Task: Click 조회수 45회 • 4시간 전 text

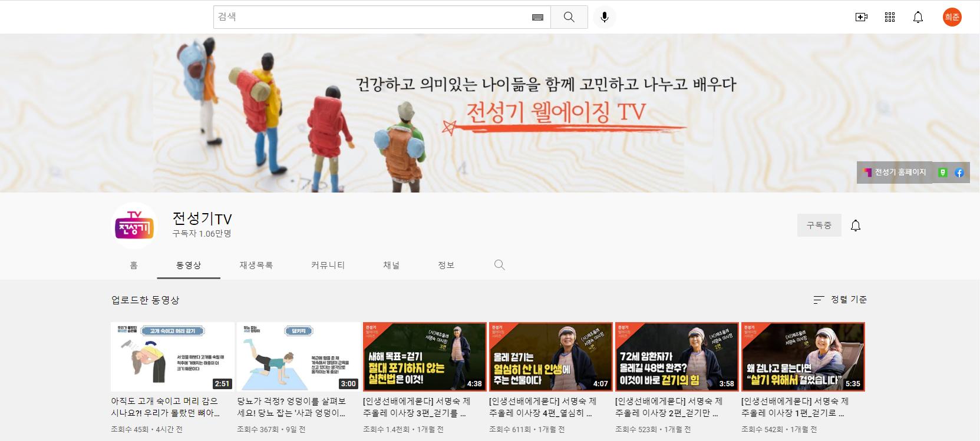Action: click(147, 430)
